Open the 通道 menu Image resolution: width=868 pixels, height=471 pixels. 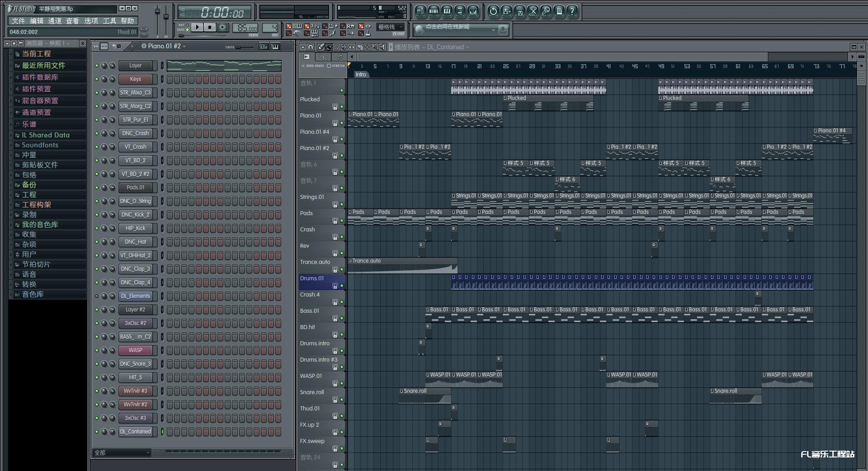[55, 21]
